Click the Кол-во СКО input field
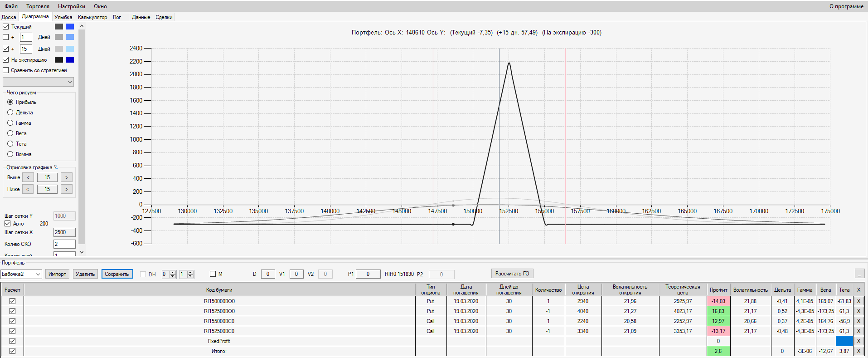 click(64, 244)
